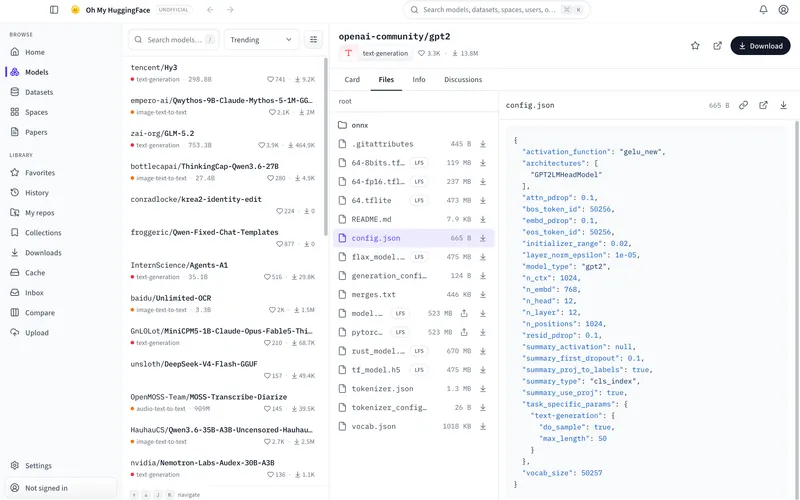
Task: Select the InternScience/Agents-A1 model
Action: [x=223, y=270]
